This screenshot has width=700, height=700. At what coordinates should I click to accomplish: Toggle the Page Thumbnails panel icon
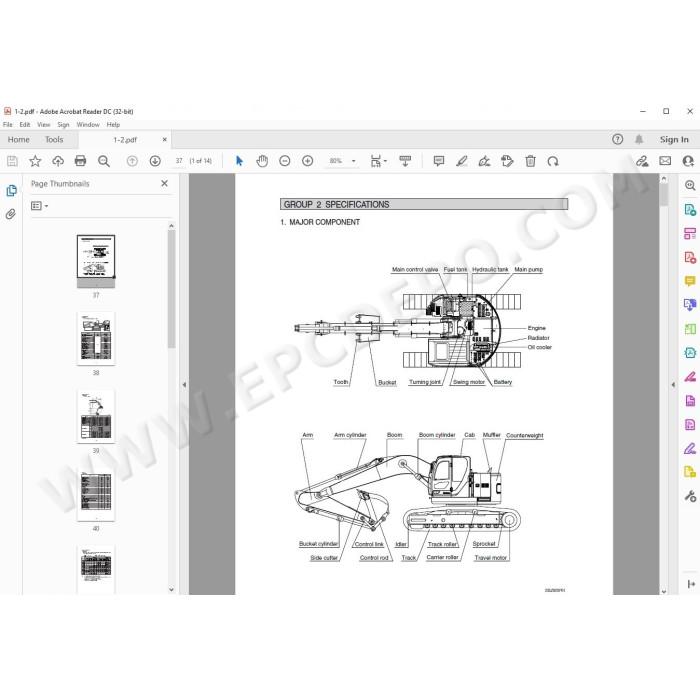coord(11,191)
